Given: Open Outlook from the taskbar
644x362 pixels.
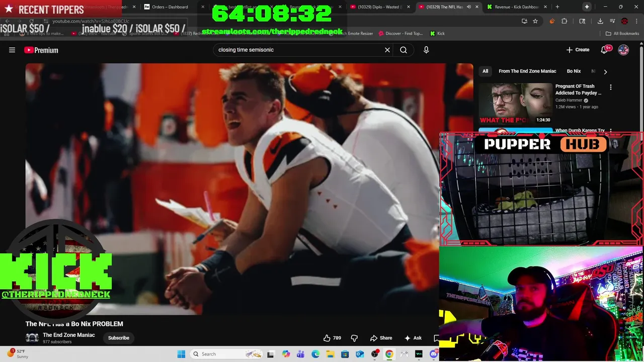Looking at the screenshot, I should (x=360, y=354).
